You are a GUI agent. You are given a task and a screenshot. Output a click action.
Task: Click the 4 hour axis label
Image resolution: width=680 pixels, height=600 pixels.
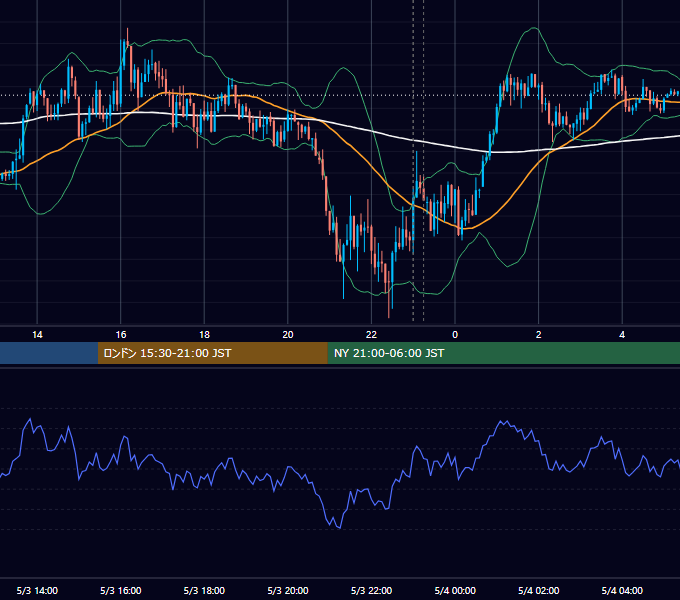[622, 335]
